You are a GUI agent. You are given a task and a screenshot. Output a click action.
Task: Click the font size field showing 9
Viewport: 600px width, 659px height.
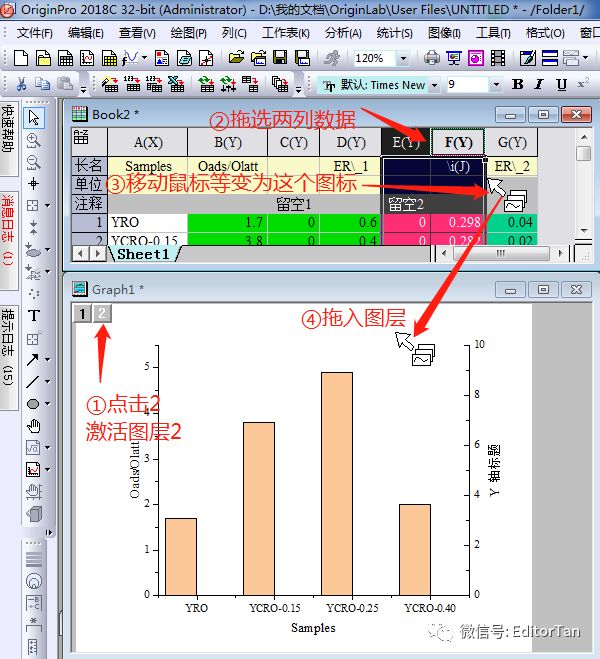click(x=467, y=84)
